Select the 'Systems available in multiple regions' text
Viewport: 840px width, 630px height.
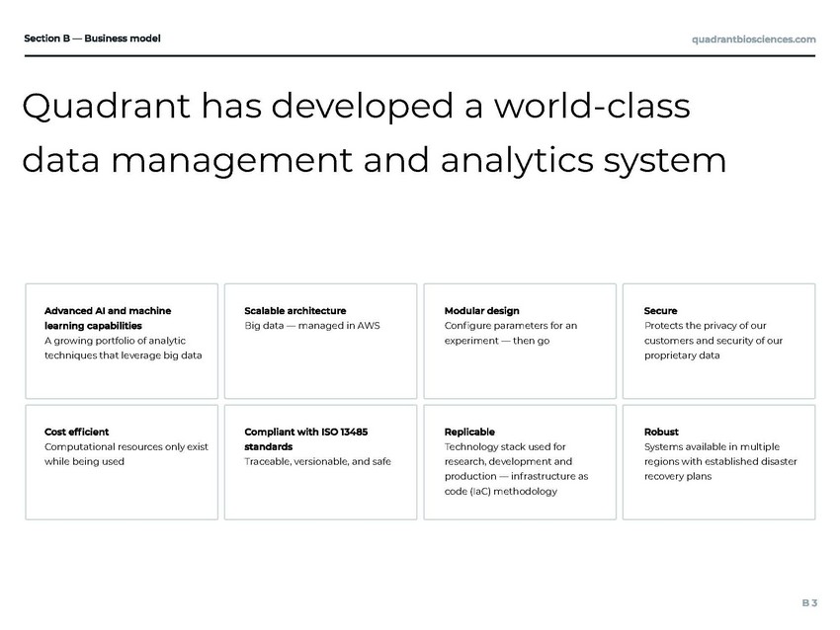(x=719, y=461)
